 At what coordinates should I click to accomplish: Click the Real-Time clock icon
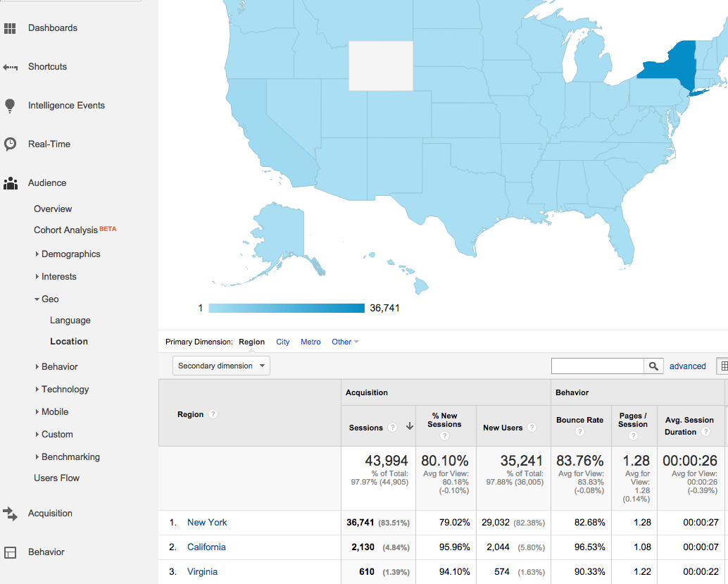10,144
